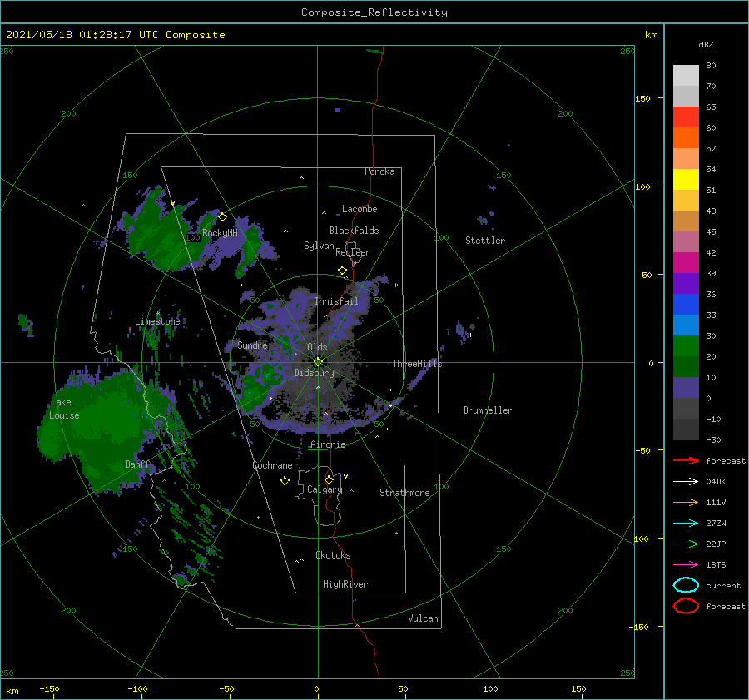Click the 27ZW legend text
Screen dimensions: 749x700
716,524
